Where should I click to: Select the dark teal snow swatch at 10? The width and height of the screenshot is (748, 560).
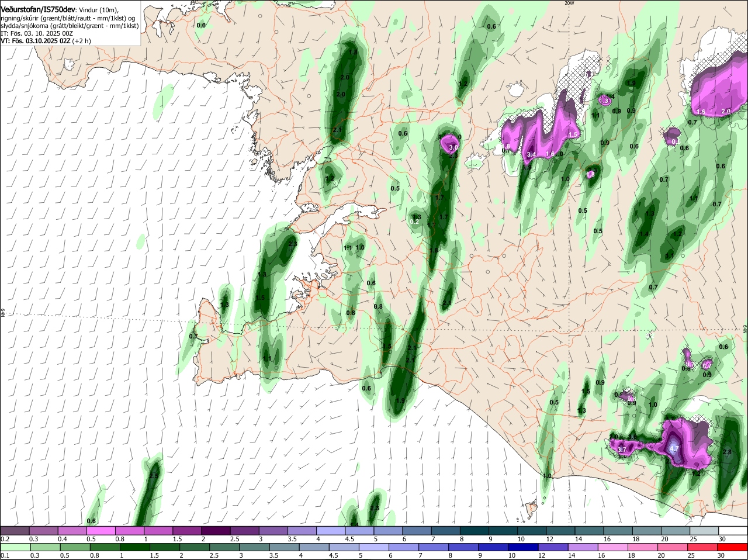pos(532,531)
